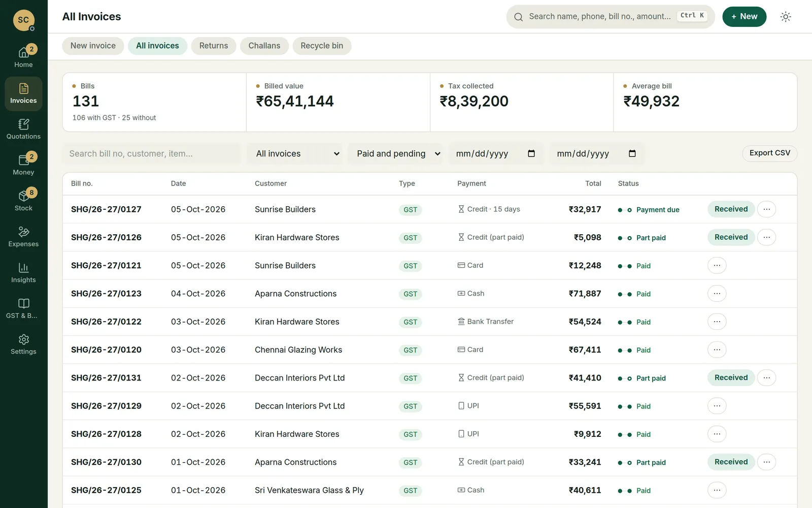Viewport: 812px width, 508px height.
Task: Open bill SHG/26-27/0128
Action: click(x=106, y=434)
